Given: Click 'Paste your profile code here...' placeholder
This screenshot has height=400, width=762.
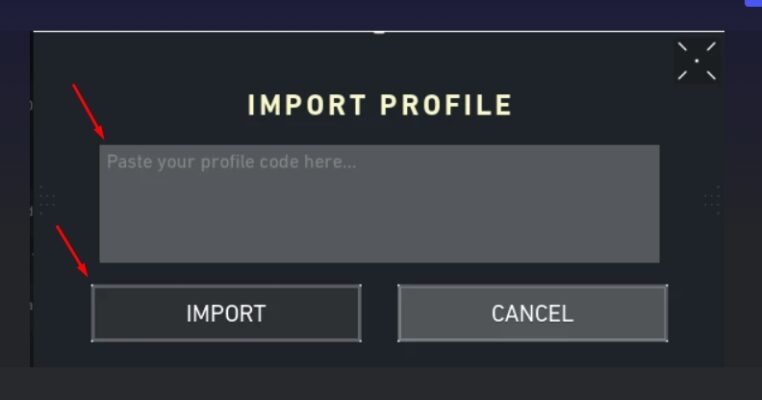Looking at the screenshot, I should [231, 162].
